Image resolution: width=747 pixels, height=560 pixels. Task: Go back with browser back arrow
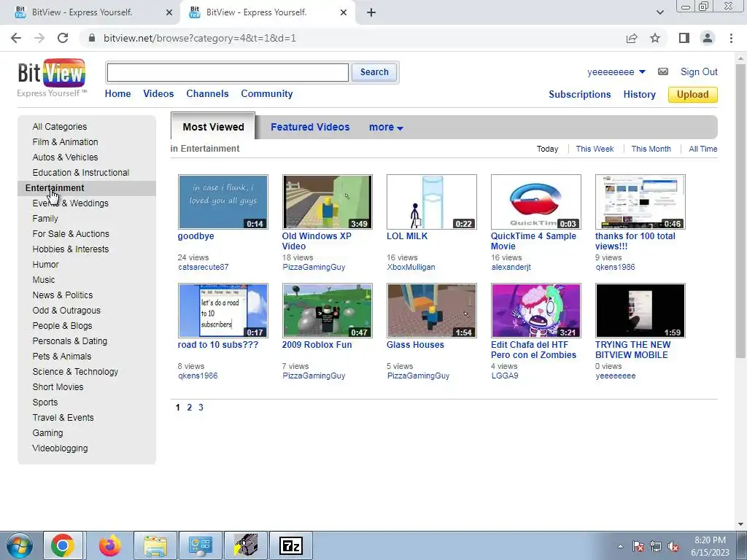(x=16, y=38)
